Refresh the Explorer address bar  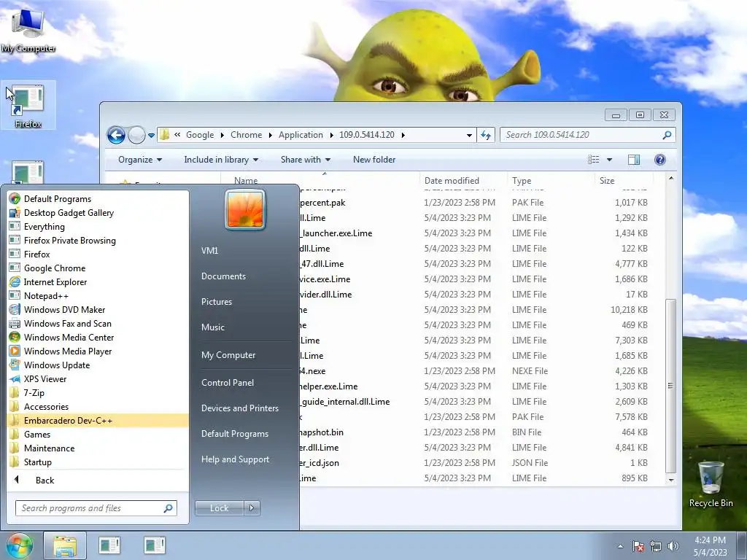point(486,135)
